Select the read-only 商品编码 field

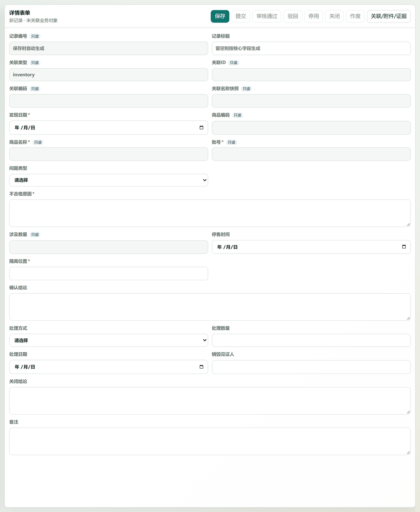click(311, 128)
